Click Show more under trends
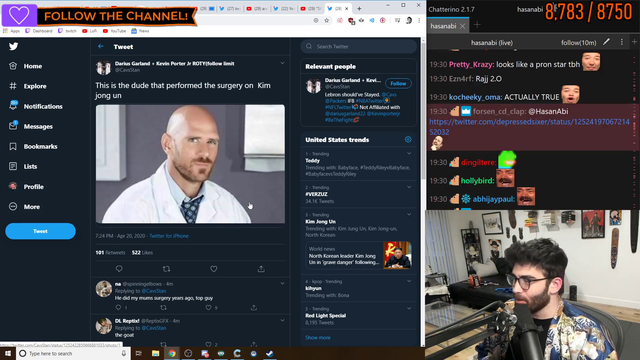This screenshot has width=640, height=360. pyautogui.click(x=318, y=338)
